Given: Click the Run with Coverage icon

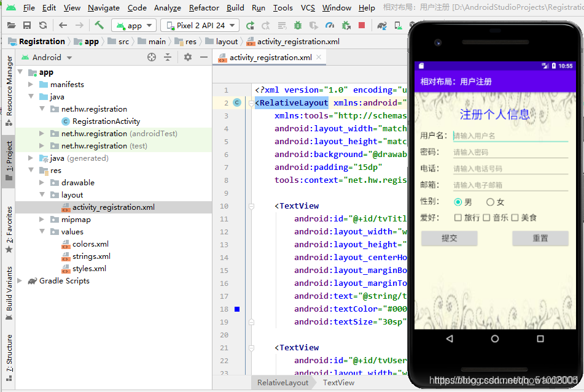Looking at the screenshot, I should click(x=314, y=25).
